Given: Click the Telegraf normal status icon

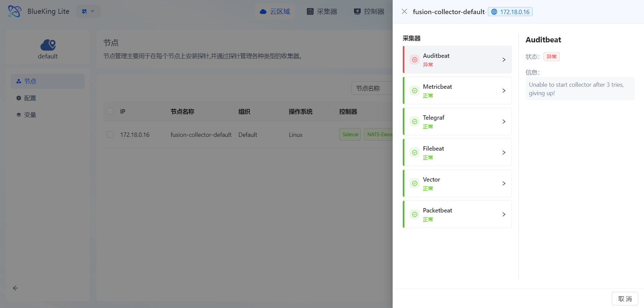Looking at the screenshot, I should pos(415,122).
